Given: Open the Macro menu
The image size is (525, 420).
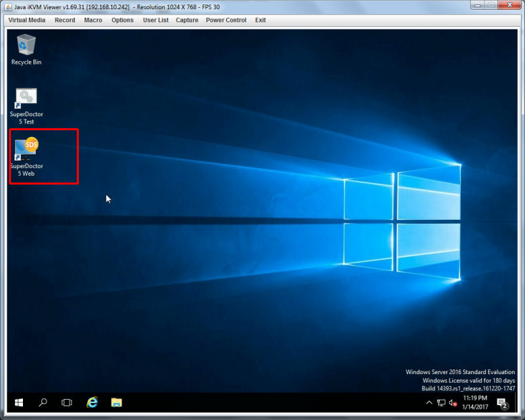Looking at the screenshot, I should 93,20.
